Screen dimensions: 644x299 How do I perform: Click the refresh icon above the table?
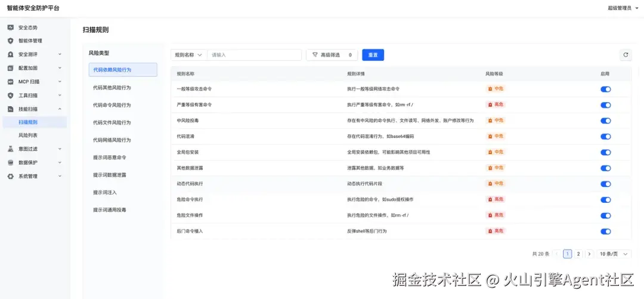click(x=626, y=55)
